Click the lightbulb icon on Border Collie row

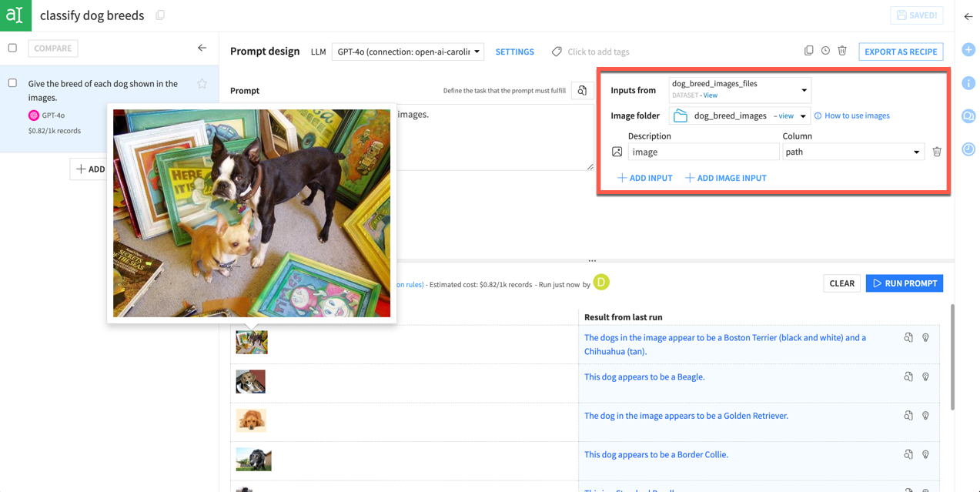(925, 454)
